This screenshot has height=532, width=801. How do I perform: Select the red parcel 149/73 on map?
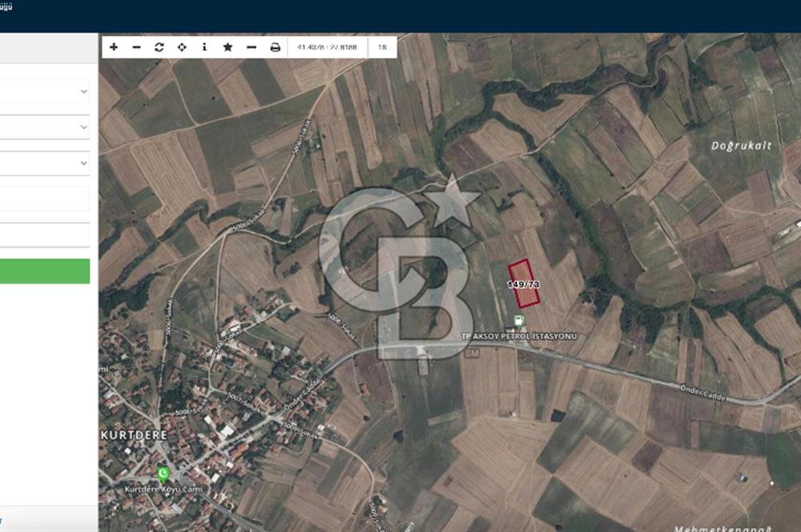pyautogui.click(x=525, y=284)
